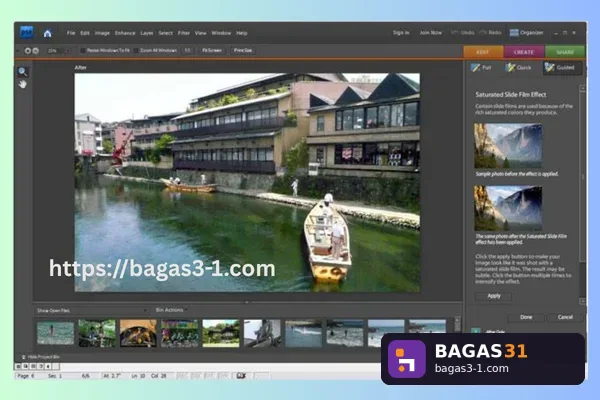Open the File menu
The image size is (600, 400).
(71, 33)
